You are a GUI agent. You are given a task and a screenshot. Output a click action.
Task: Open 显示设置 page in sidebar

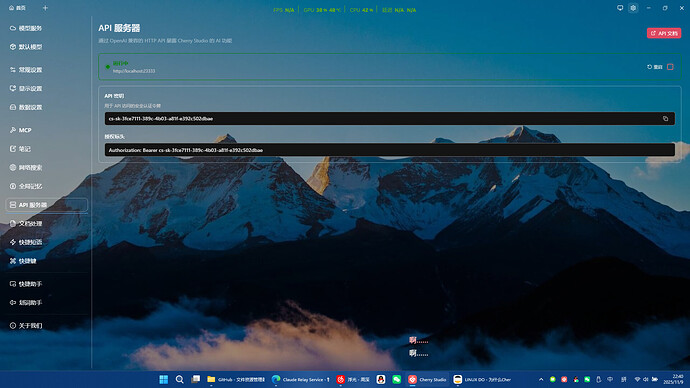pyautogui.click(x=26, y=88)
